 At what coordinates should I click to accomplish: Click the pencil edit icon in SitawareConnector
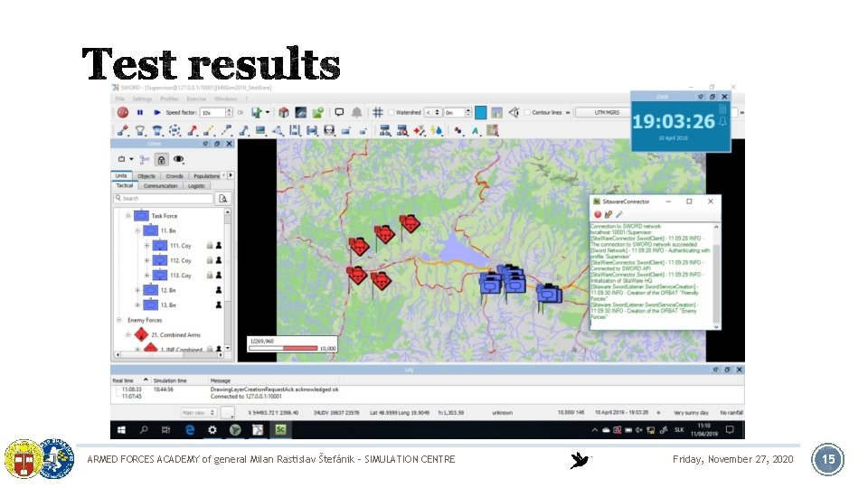point(618,215)
